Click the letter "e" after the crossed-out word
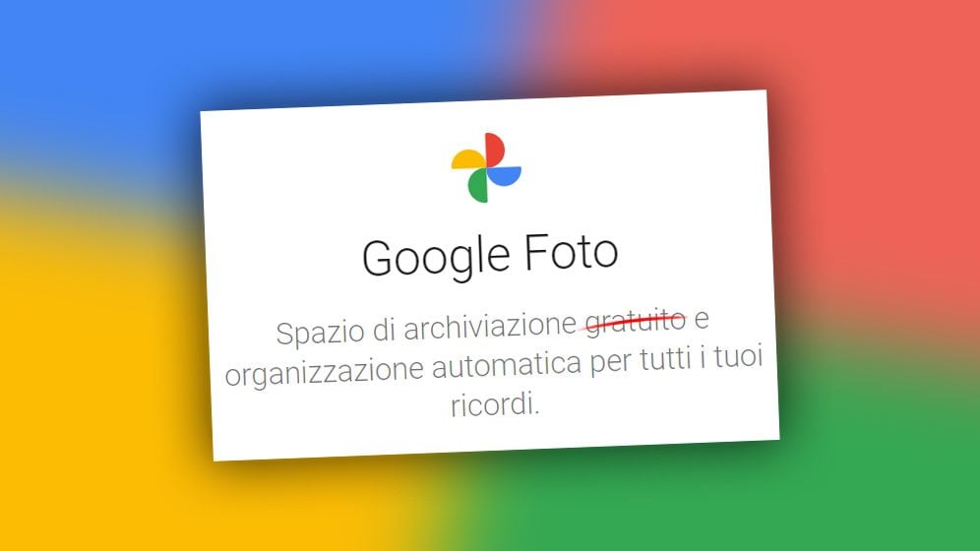Viewport: 980px width, 551px height. click(x=702, y=320)
